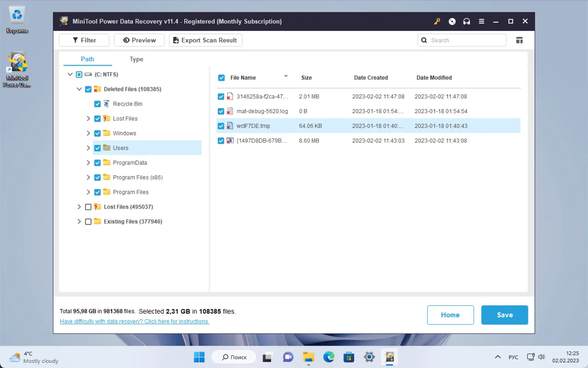Expand the Existing Files (377946) node
Image resolution: width=588 pixels, height=368 pixels.
click(79, 222)
